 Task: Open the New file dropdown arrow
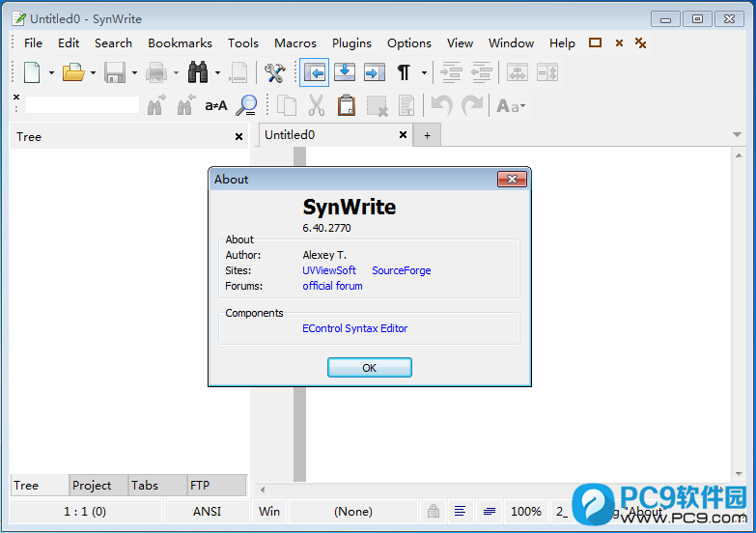[x=51, y=72]
